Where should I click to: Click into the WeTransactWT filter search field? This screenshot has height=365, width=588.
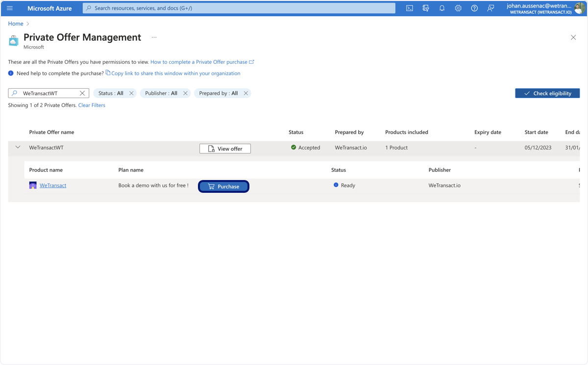[49, 93]
